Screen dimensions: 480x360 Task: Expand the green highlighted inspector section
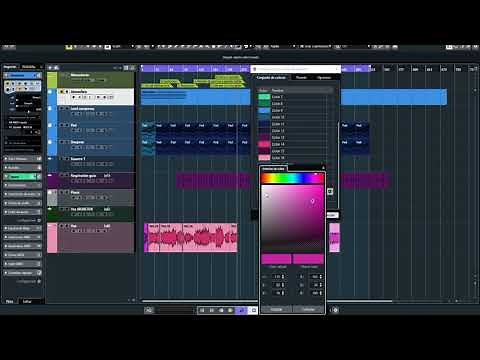click(x=22, y=176)
